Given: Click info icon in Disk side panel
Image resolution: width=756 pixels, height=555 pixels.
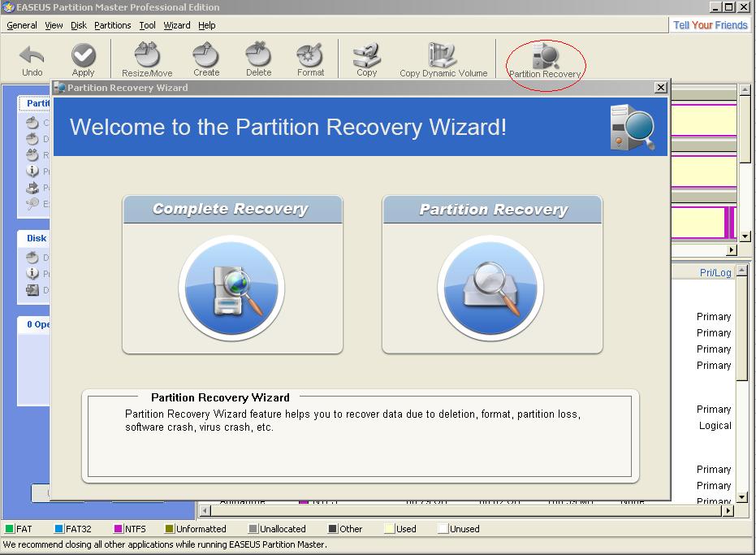Looking at the screenshot, I should [x=32, y=273].
